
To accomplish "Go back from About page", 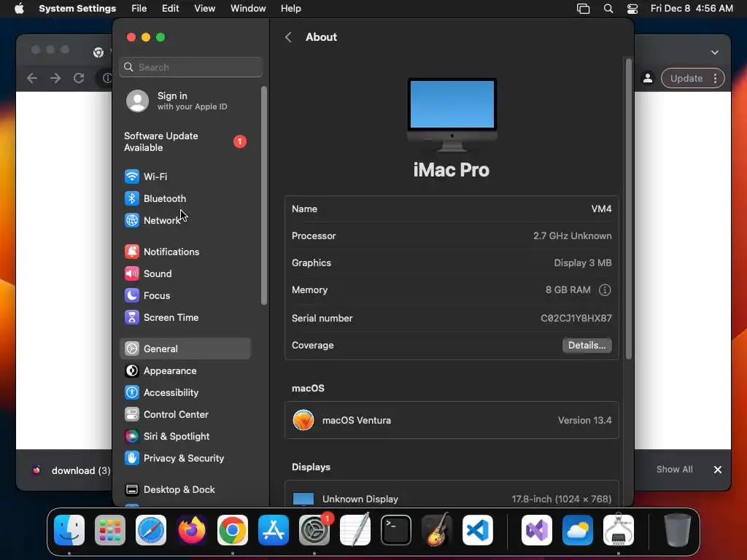I will [x=288, y=37].
